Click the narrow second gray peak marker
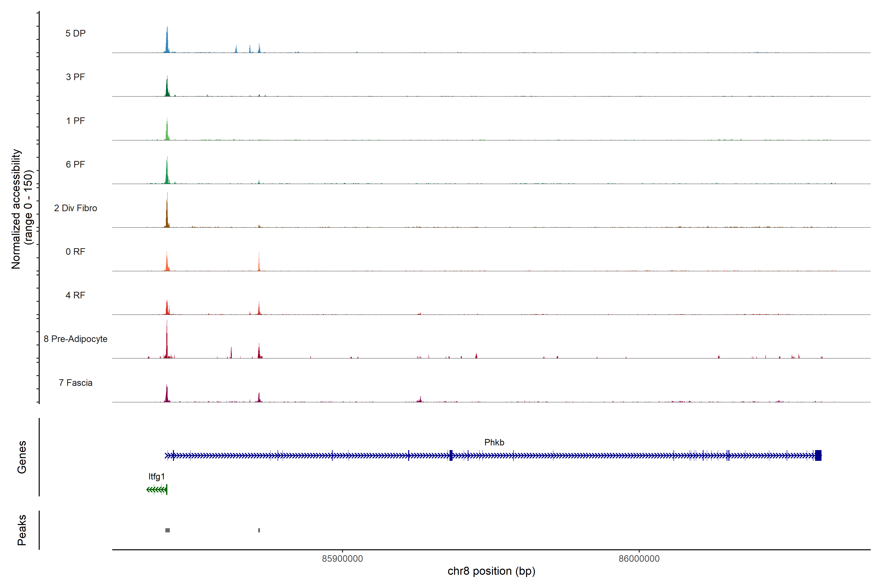The width and height of the screenshot is (882, 588). click(259, 530)
